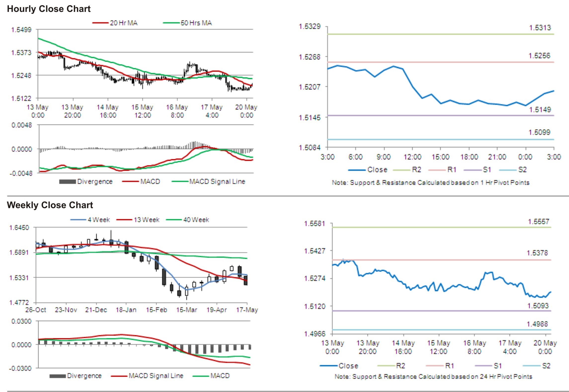
Task: Click the 18:00 time axis label
Action: click(469, 157)
